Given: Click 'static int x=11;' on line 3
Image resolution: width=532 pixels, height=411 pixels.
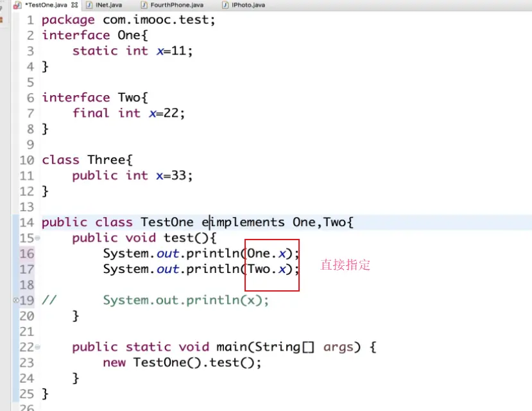Looking at the screenshot, I should coord(132,51).
